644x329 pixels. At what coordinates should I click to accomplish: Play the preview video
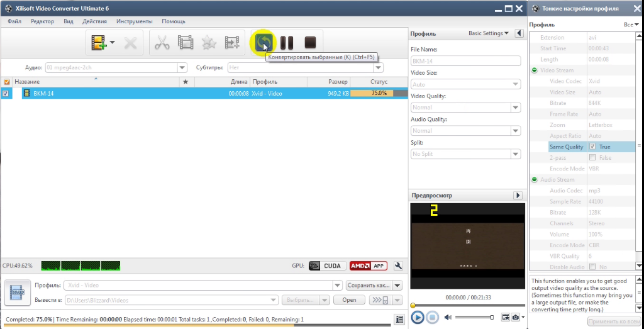pyautogui.click(x=418, y=317)
